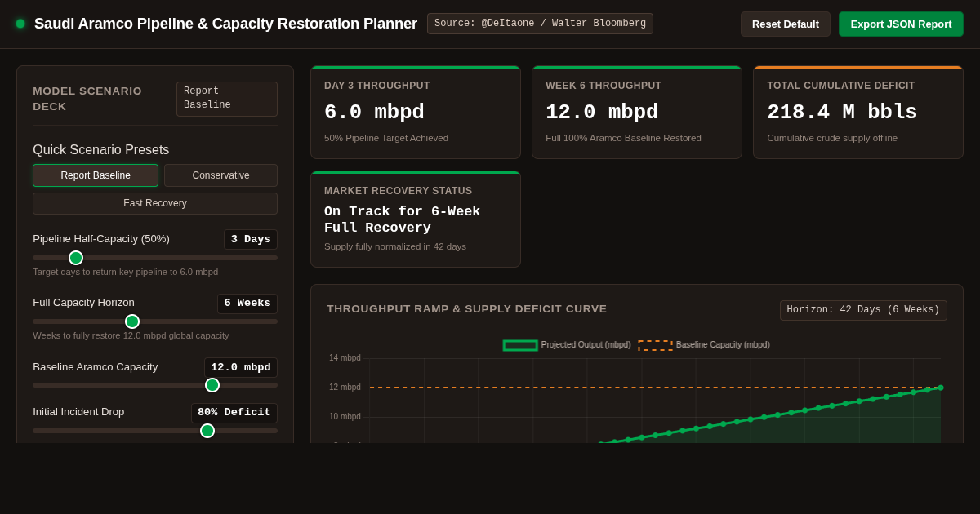Click the Report Baseline scenario badge
980x514 pixels.
(x=227, y=99)
